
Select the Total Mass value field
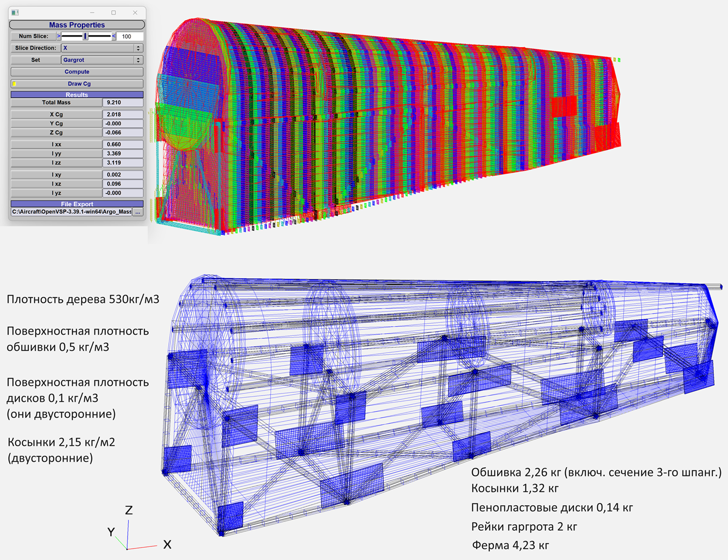[x=123, y=103]
